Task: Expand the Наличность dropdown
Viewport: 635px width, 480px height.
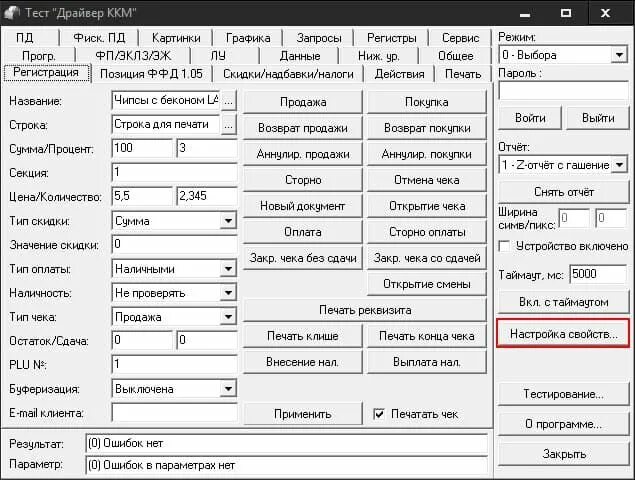Action: 229,292
